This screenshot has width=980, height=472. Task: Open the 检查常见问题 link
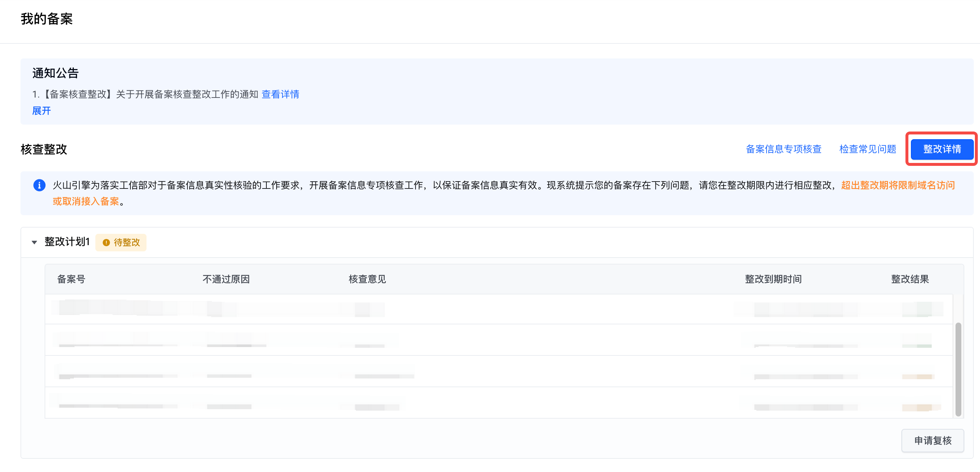867,149
